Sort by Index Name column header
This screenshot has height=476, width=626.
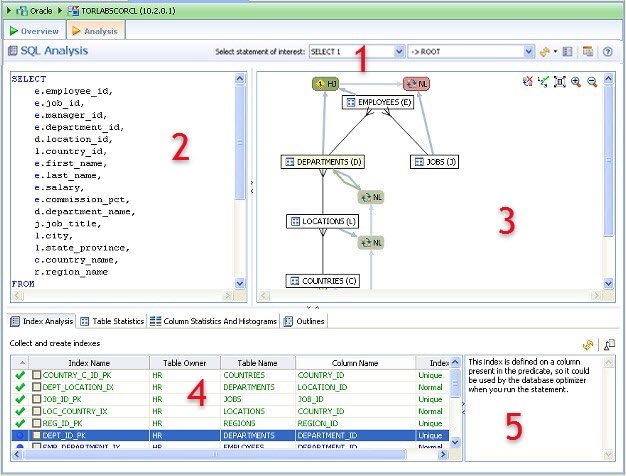pyautogui.click(x=89, y=363)
